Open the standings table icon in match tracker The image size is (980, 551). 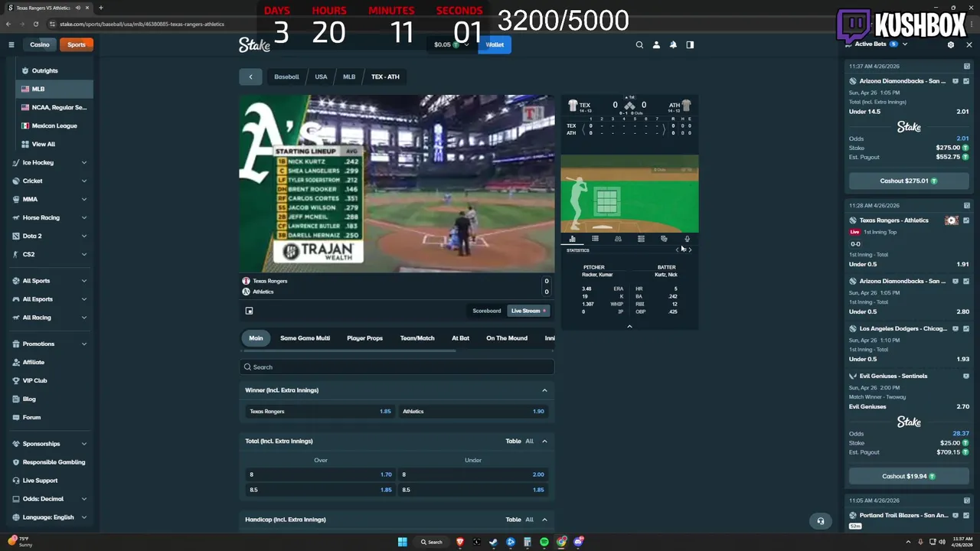point(641,239)
